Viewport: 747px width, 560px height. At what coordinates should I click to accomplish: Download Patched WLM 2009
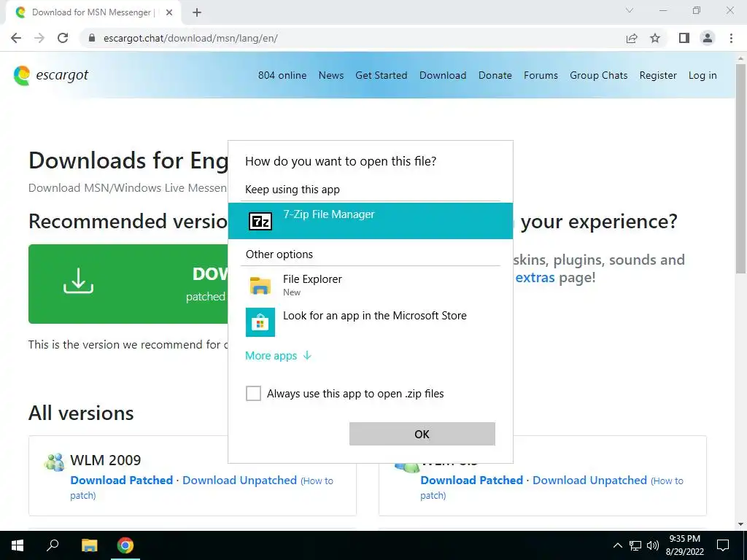click(x=122, y=480)
